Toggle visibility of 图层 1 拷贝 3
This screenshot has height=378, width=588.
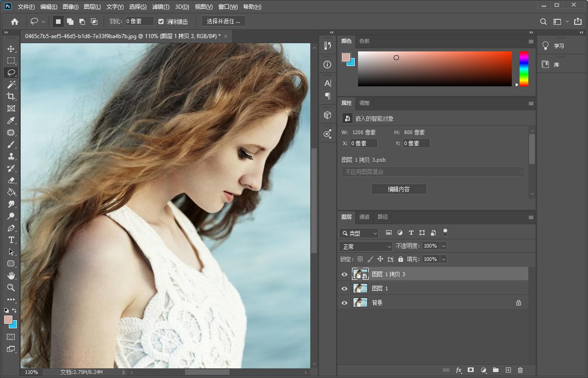pyautogui.click(x=344, y=274)
